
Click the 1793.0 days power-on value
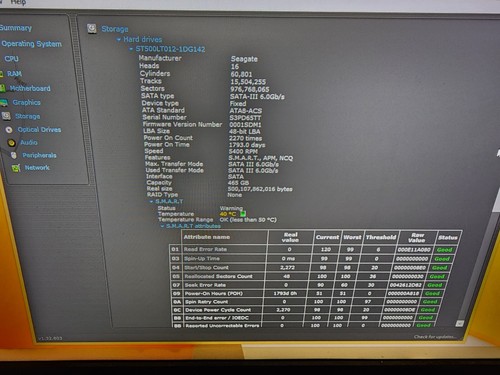pyautogui.click(x=247, y=145)
